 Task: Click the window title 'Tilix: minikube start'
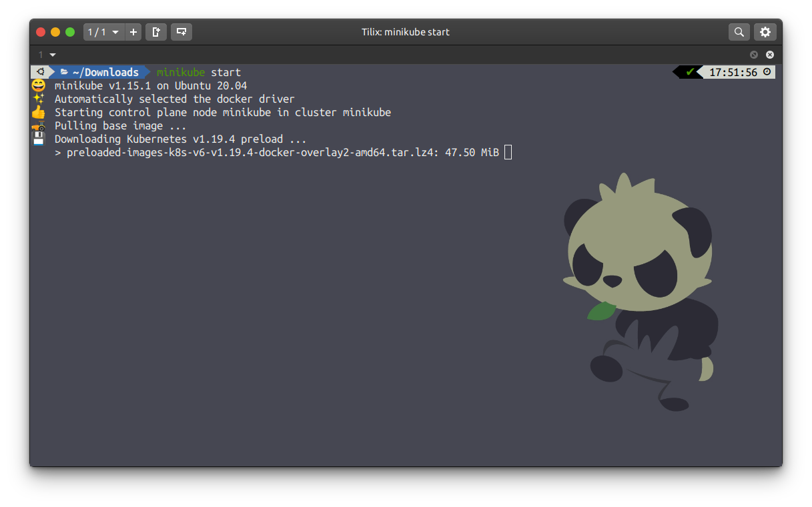click(x=406, y=32)
